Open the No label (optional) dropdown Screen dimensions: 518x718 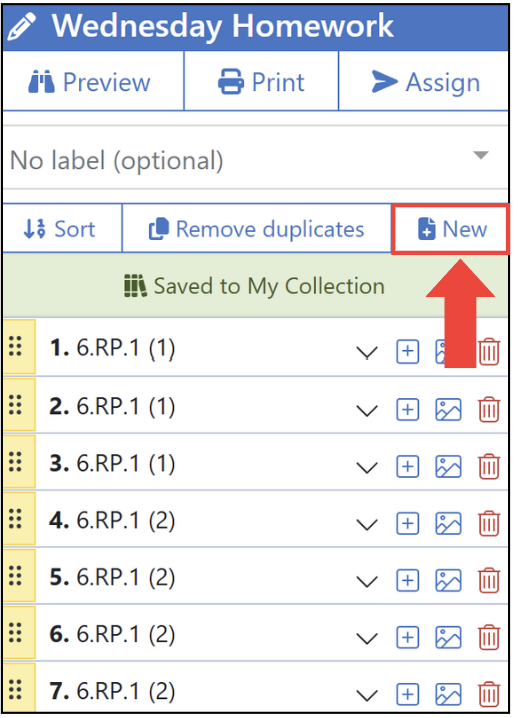(256, 158)
